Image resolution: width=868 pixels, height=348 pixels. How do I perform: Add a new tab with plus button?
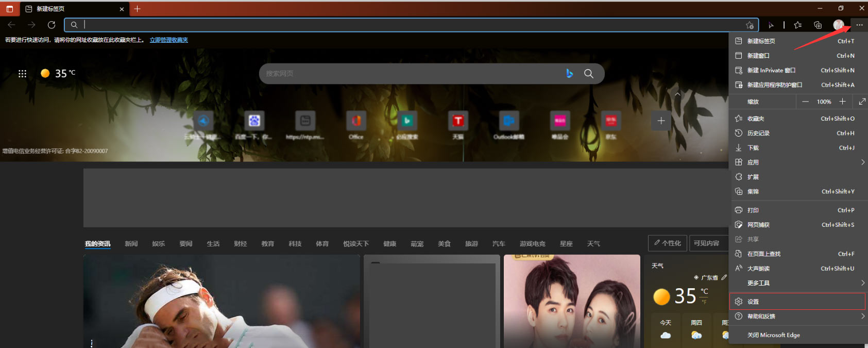(x=137, y=9)
